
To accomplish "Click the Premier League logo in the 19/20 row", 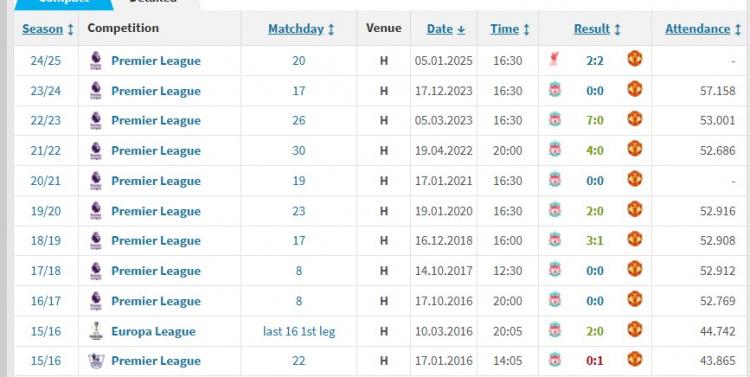I will (96, 211).
